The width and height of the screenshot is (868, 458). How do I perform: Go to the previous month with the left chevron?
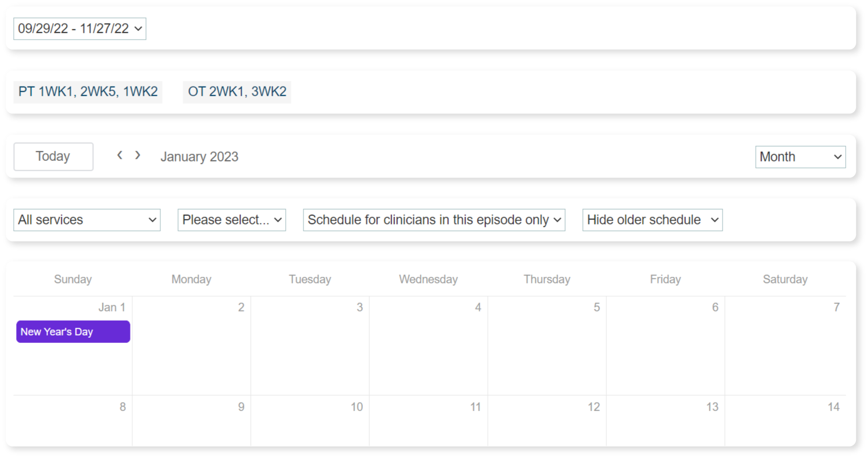pos(120,155)
